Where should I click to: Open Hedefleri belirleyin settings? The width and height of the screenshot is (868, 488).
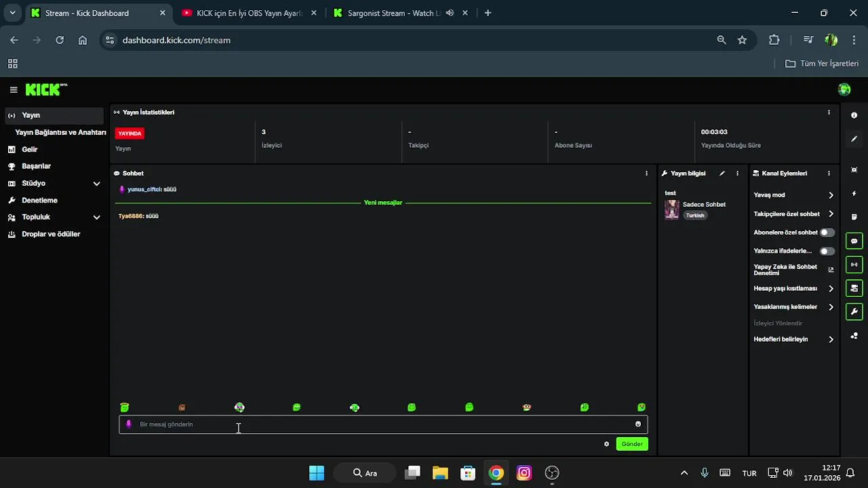(794, 340)
